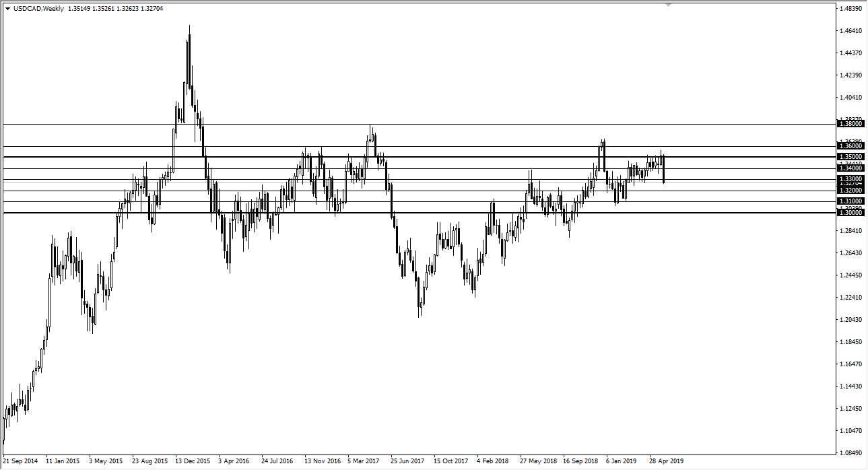Select the 1.36000 price level tag

[850, 145]
